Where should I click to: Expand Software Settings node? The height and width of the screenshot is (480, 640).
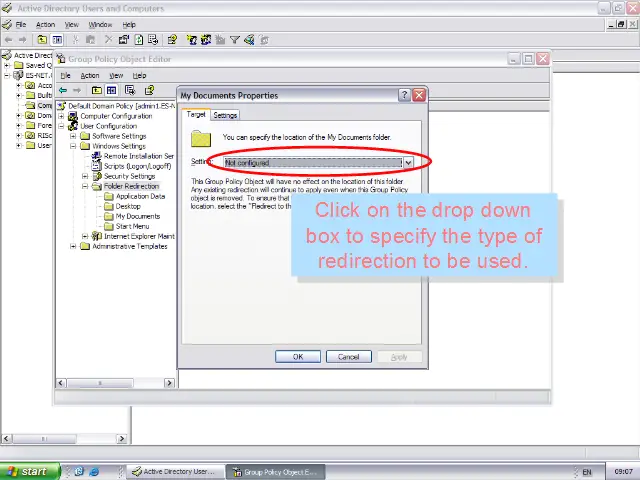73,136
